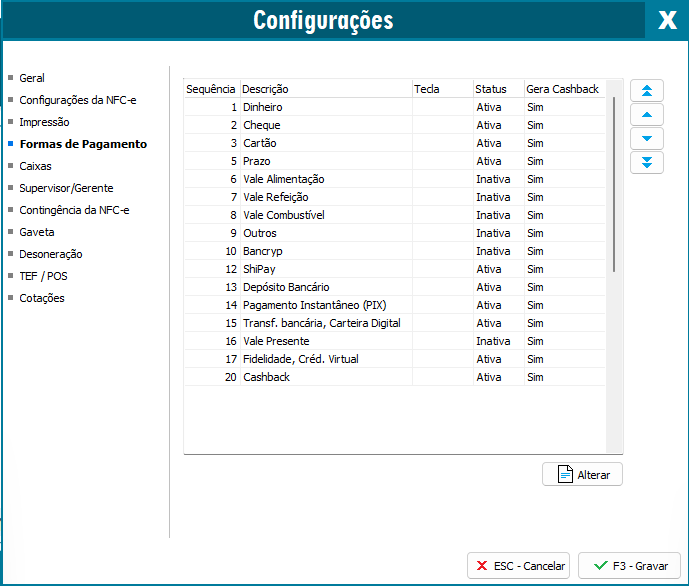Select the Cashback payment row

pos(266,377)
